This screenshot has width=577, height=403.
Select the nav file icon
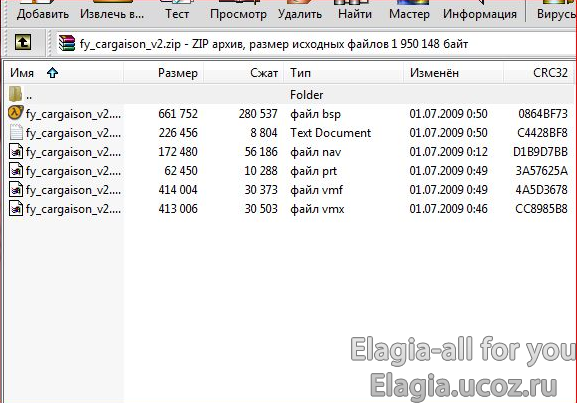point(16,152)
